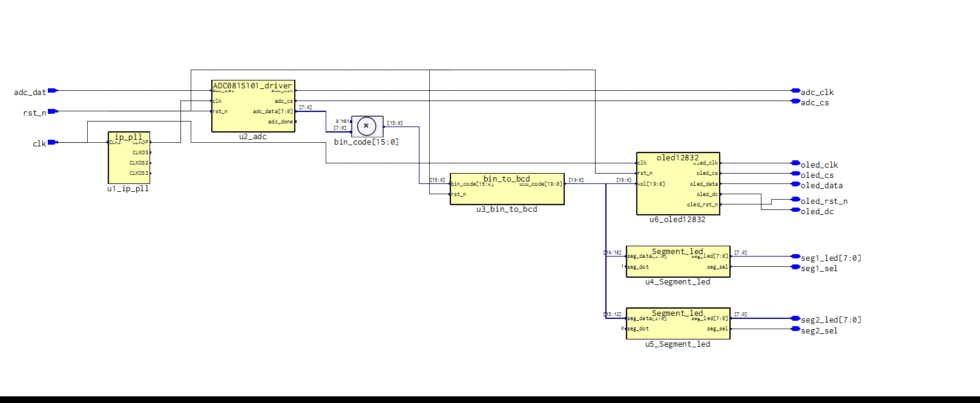Click the oled_rst_n output port

click(796, 199)
